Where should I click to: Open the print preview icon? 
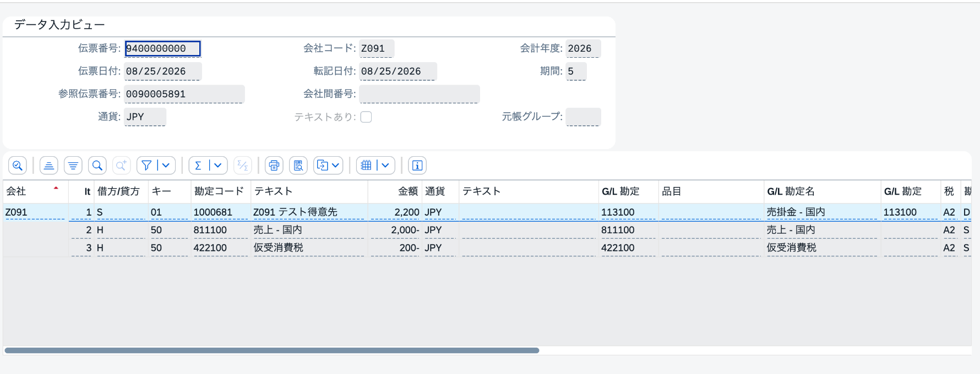pyautogui.click(x=298, y=166)
